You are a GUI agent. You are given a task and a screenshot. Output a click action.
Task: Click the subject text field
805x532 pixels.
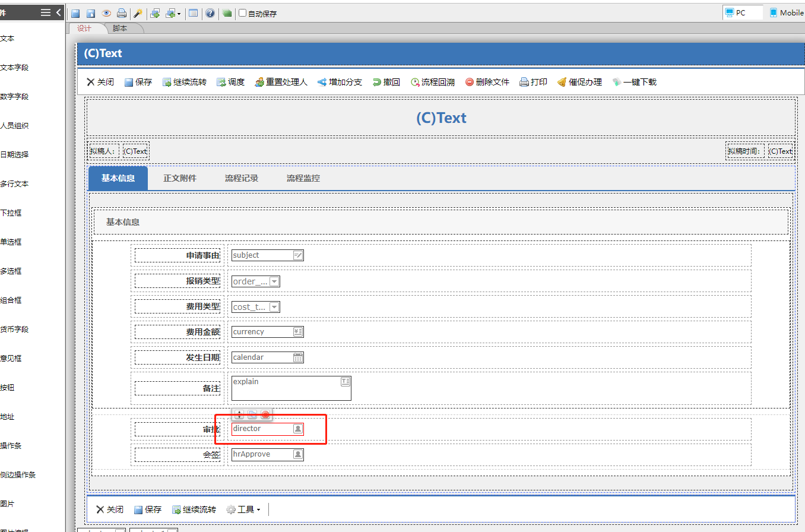(267, 255)
